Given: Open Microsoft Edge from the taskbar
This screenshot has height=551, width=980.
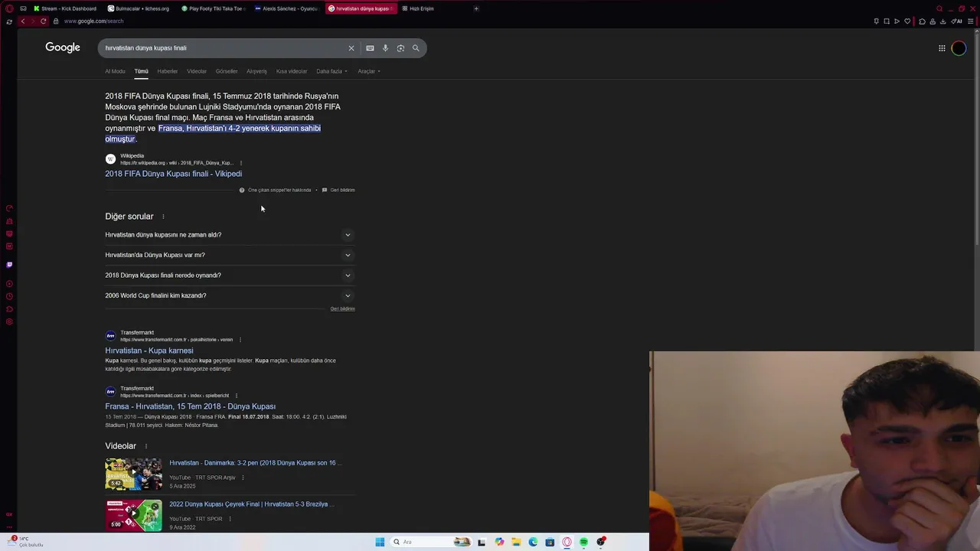Looking at the screenshot, I should click(x=533, y=542).
